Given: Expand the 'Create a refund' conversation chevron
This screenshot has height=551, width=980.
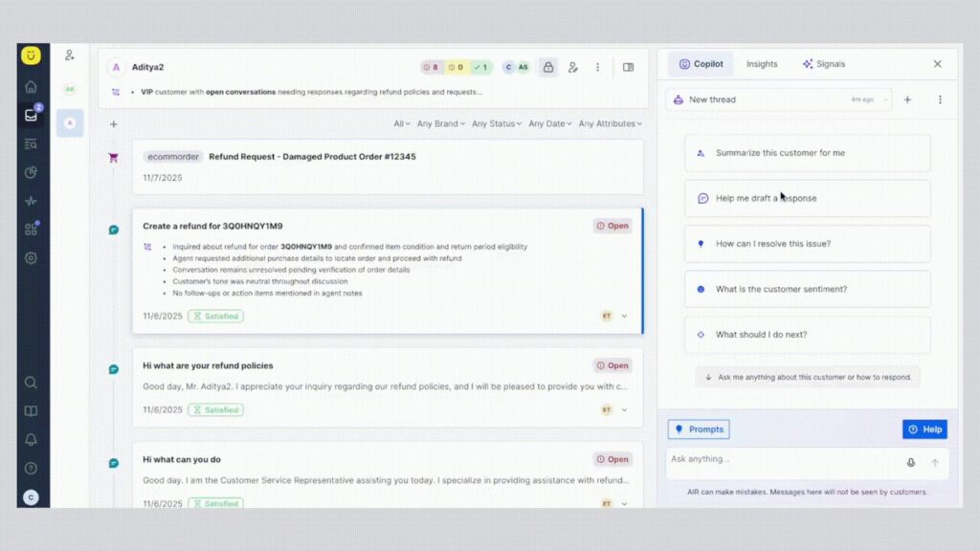Looking at the screenshot, I should [625, 316].
